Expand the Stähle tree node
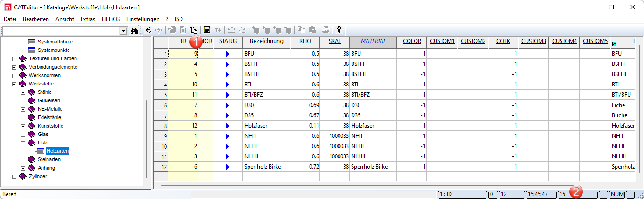The width and height of the screenshot is (644, 199). pos(23,92)
